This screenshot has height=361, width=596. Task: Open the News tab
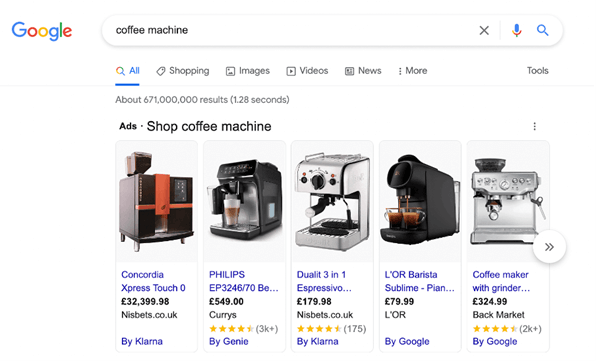(363, 71)
